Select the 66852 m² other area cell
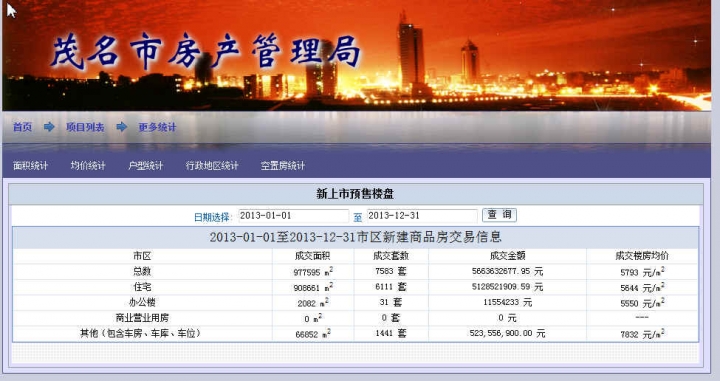Viewport: 720px width, 381px height. point(313,334)
